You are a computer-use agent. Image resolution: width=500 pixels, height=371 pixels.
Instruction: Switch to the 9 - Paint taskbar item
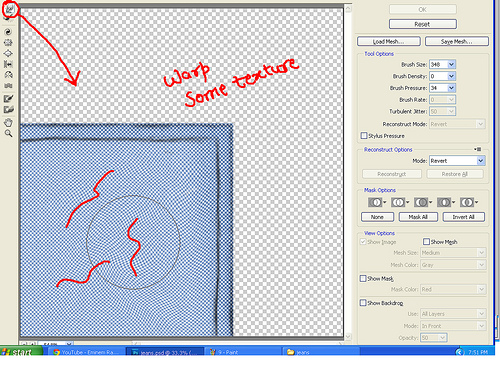click(243, 352)
